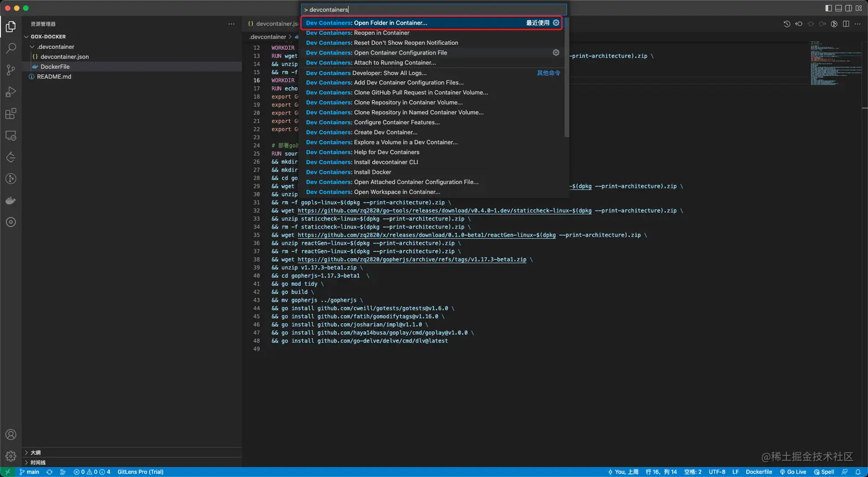Configure keybinding gear for Open Folder in Container
The image size is (868, 477).
[x=556, y=23]
